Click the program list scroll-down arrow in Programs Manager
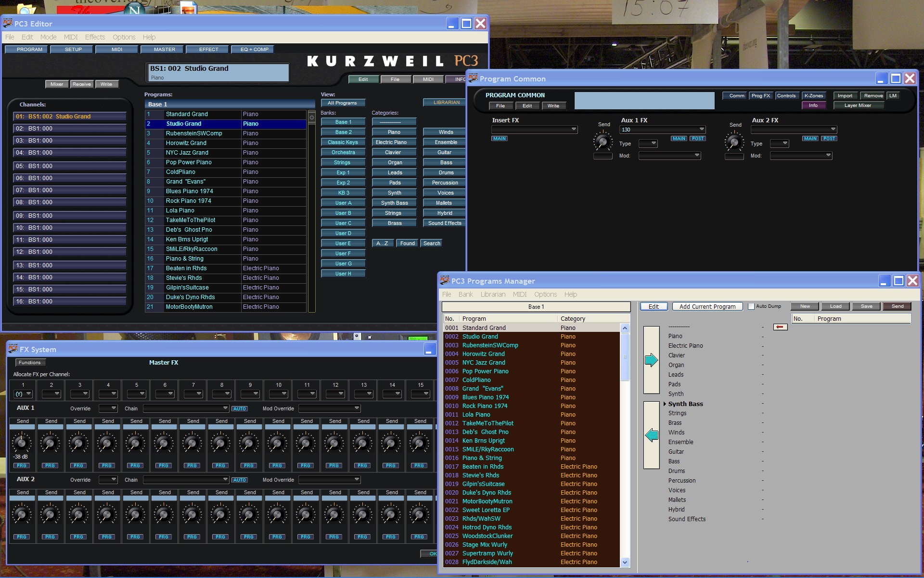Screen dimensions: 924x578 point(625,562)
